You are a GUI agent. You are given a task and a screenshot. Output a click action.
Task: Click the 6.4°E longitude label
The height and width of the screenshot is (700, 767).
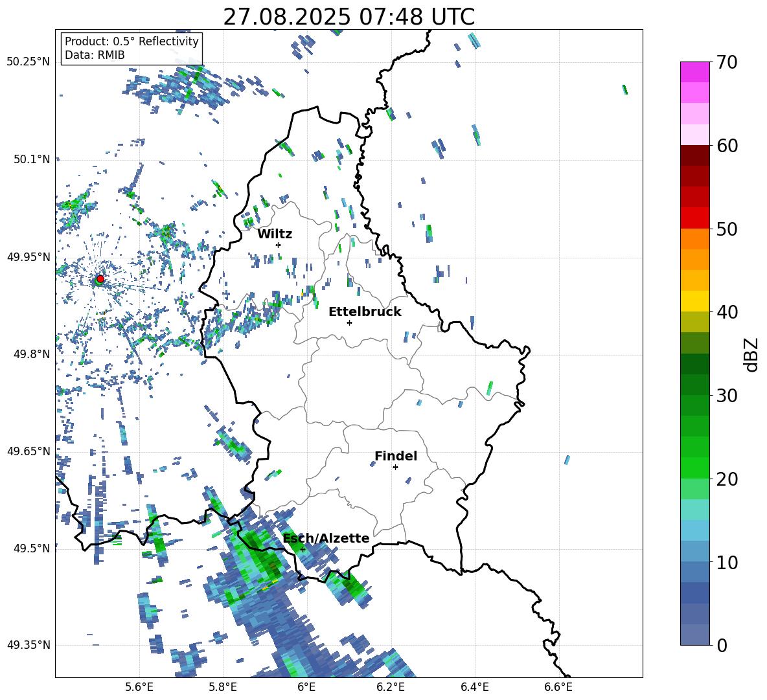pos(474,687)
